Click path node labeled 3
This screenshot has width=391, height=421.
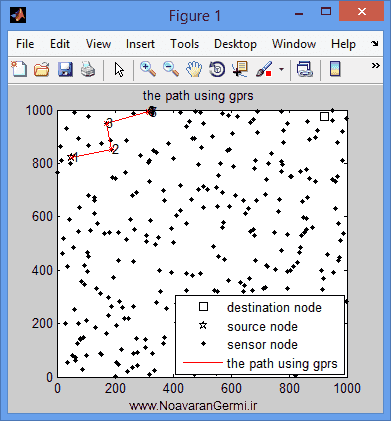pyautogui.click(x=107, y=124)
